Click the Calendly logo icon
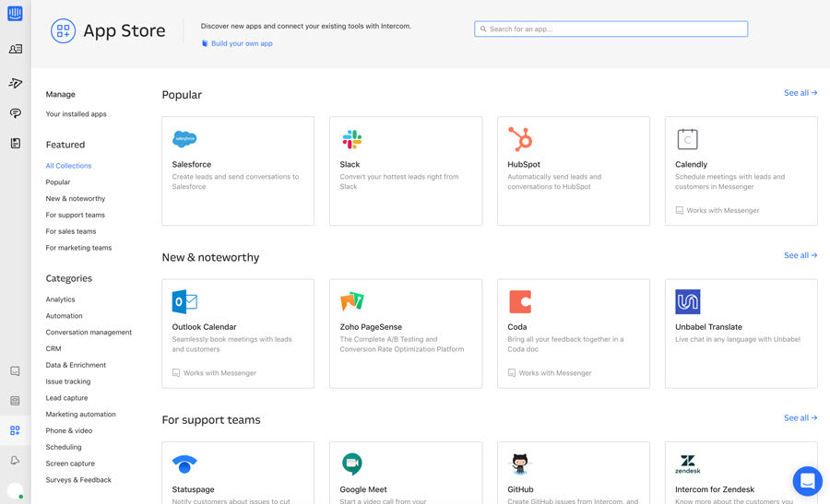This screenshot has height=504, width=830. pos(688,139)
